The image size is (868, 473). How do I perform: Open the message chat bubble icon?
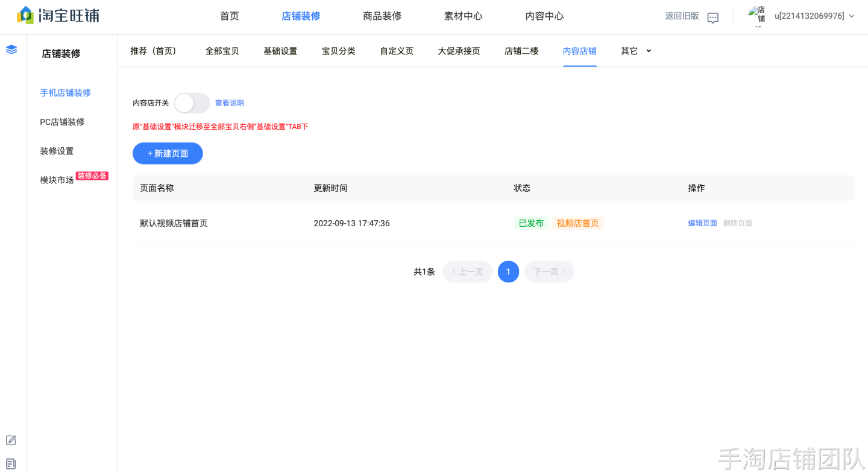[x=713, y=17]
